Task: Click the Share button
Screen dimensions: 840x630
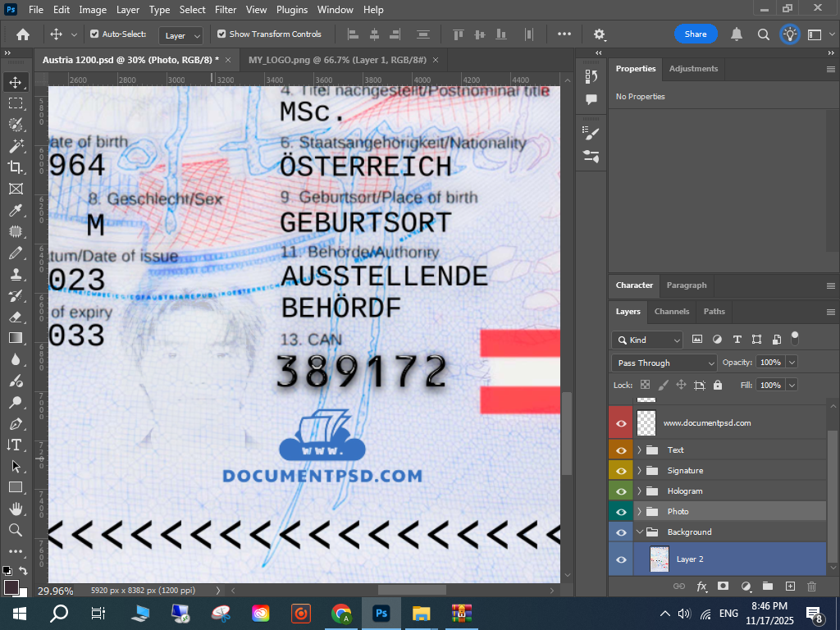Action: (696, 34)
